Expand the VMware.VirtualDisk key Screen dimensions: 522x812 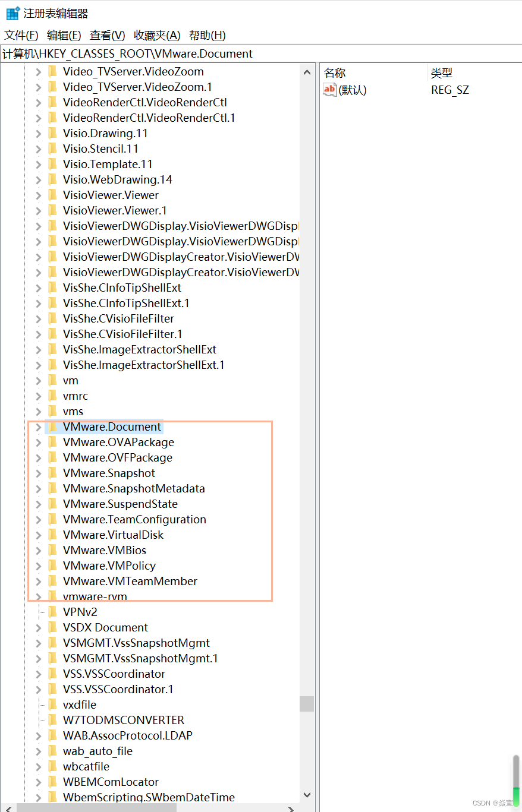[38, 535]
